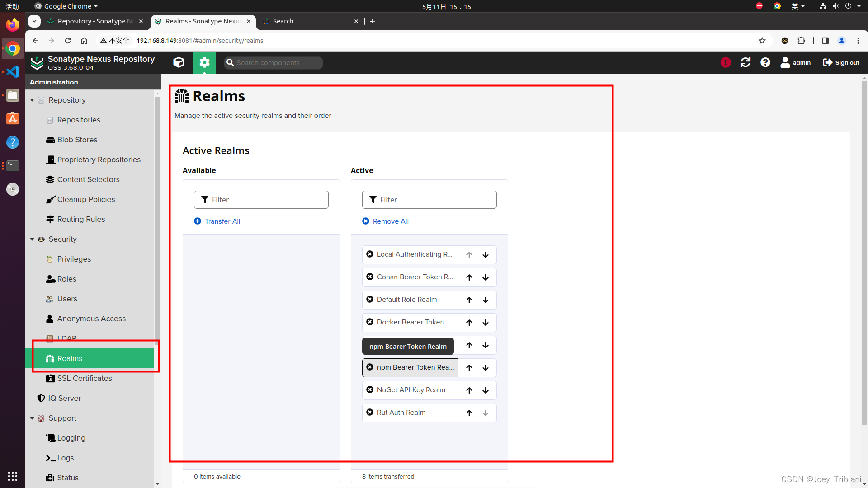The image size is (868, 488).
Task: Move NuGet API-Key Realm up
Action: [x=469, y=390]
